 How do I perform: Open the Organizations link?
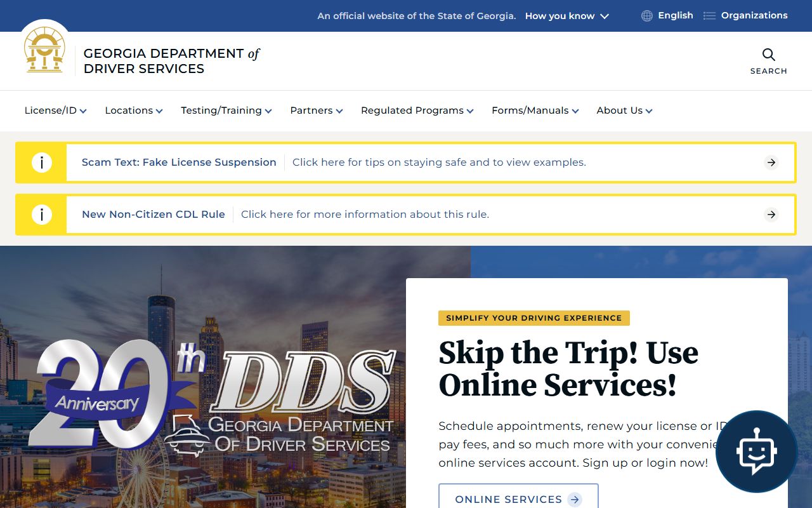(x=754, y=15)
